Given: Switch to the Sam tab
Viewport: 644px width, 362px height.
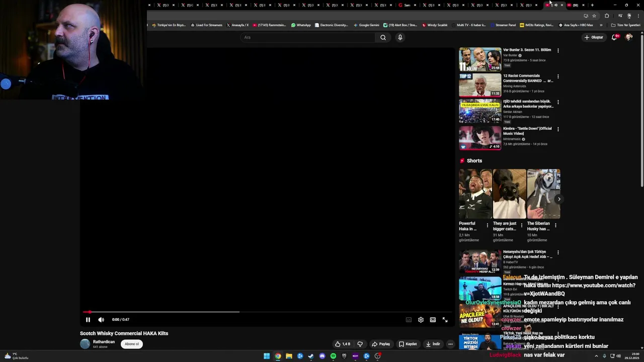Looking at the screenshot, I should pyautogui.click(x=407, y=5).
